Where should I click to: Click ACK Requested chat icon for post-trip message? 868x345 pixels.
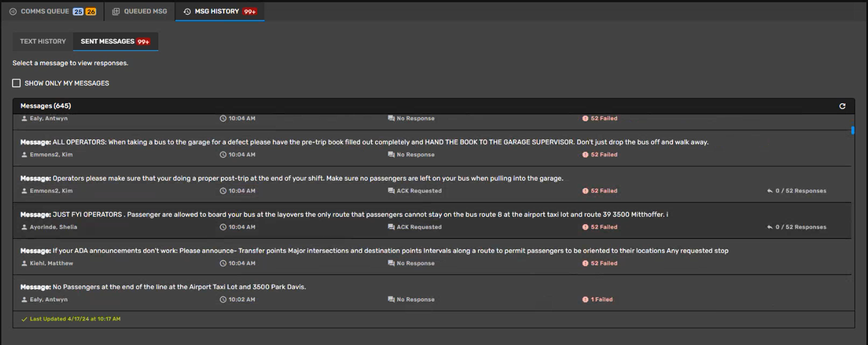point(391,191)
